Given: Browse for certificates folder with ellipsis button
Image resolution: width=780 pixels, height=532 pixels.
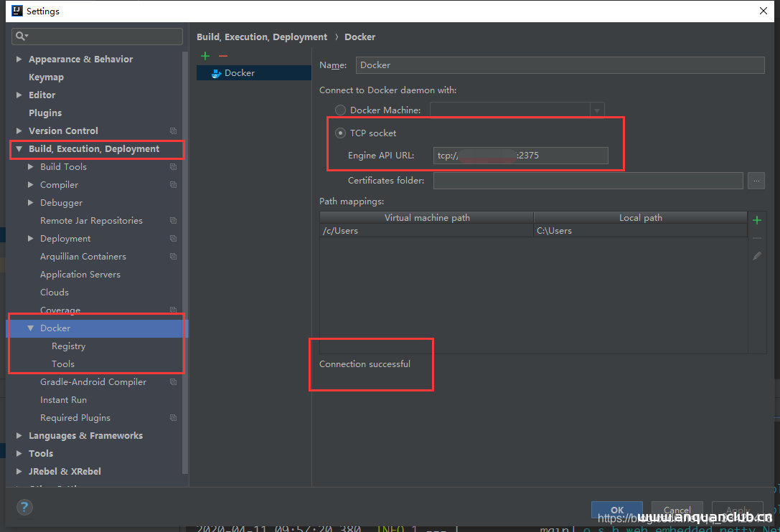Looking at the screenshot, I should [x=756, y=181].
